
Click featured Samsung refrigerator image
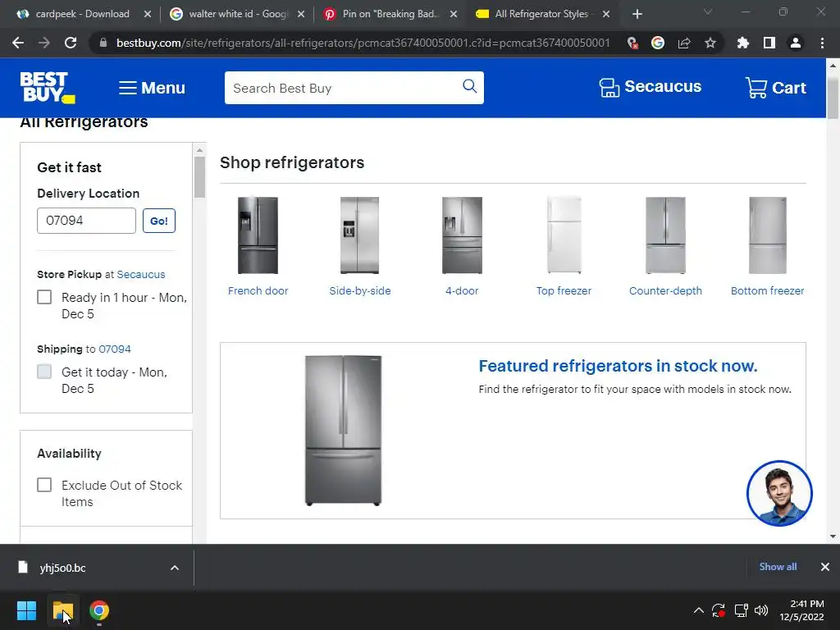343,430
